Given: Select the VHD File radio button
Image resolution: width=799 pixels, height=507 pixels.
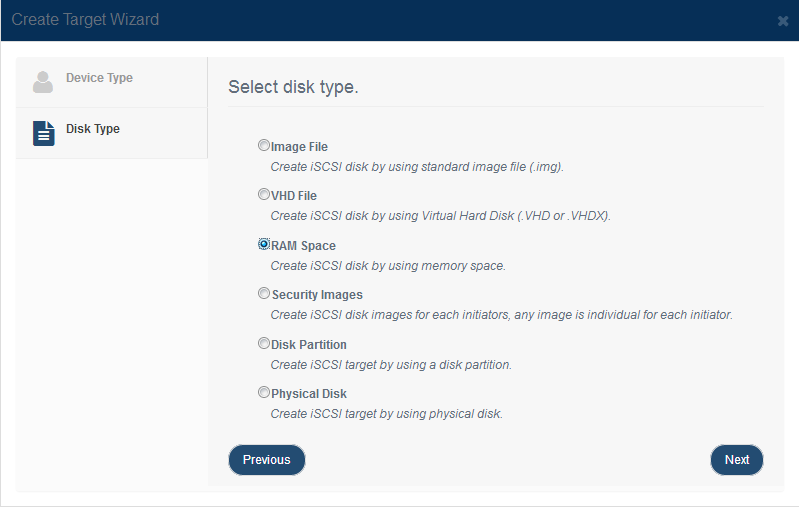Looking at the screenshot, I should point(263,194).
